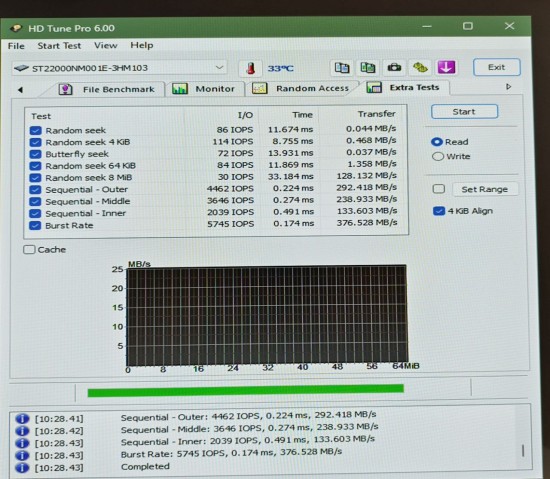550x479 pixels.
Task: Open the Help menu
Action: coord(142,45)
